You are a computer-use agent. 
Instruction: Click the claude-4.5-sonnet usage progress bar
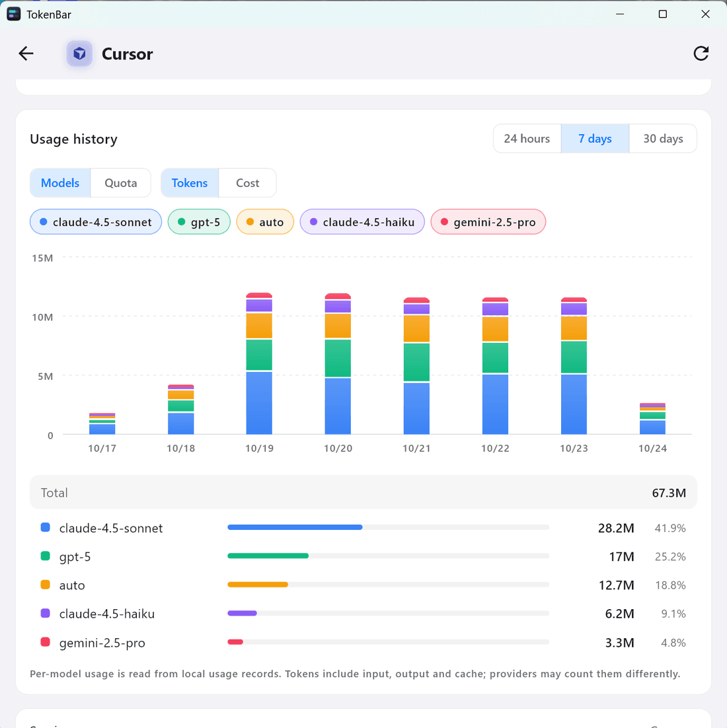pyautogui.click(x=389, y=527)
